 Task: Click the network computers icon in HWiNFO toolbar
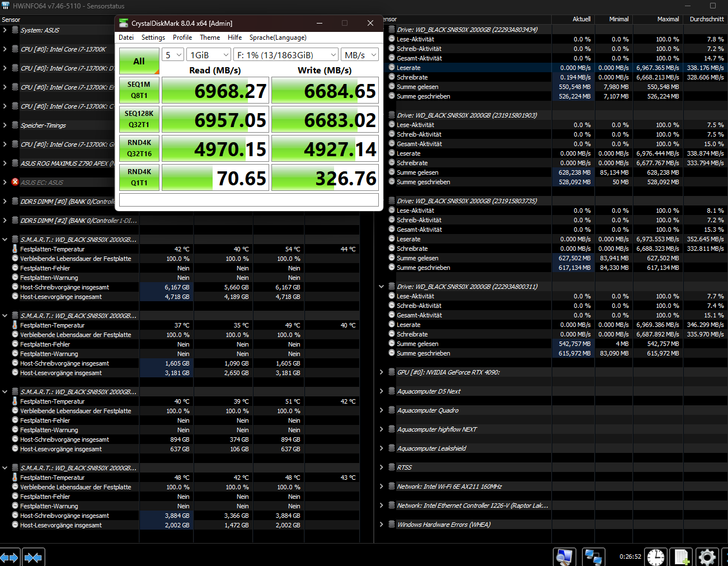pyautogui.click(x=593, y=557)
